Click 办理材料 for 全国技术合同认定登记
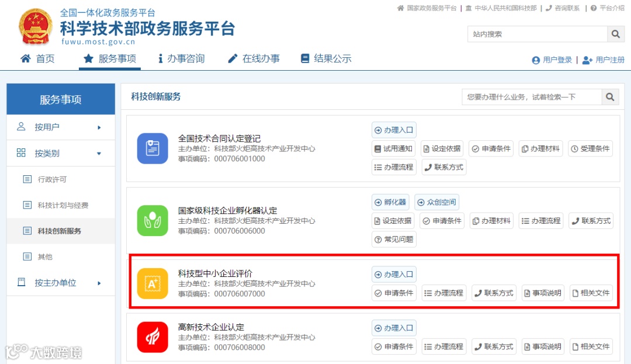This screenshot has width=631, height=364. (x=540, y=149)
